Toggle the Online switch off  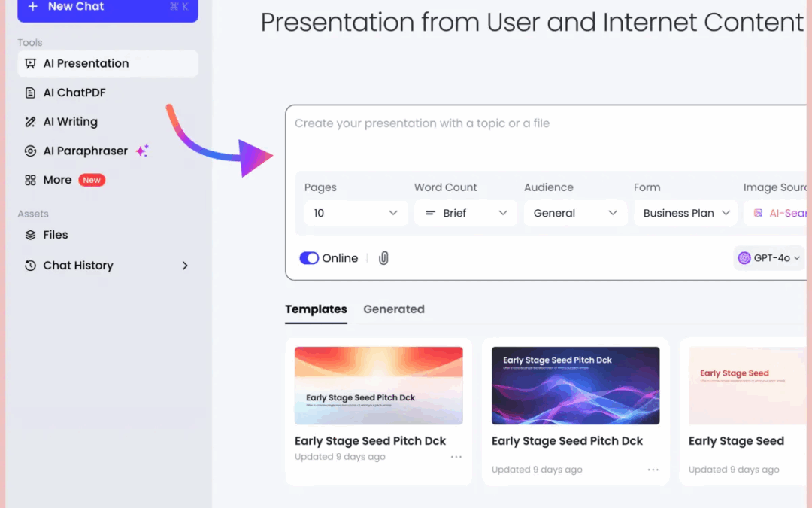[x=309, y=258]
